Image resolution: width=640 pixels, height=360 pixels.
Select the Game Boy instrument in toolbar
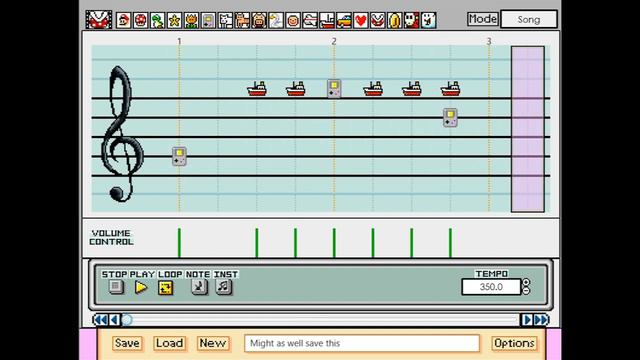pyautogui.click(x=208, y=20)
